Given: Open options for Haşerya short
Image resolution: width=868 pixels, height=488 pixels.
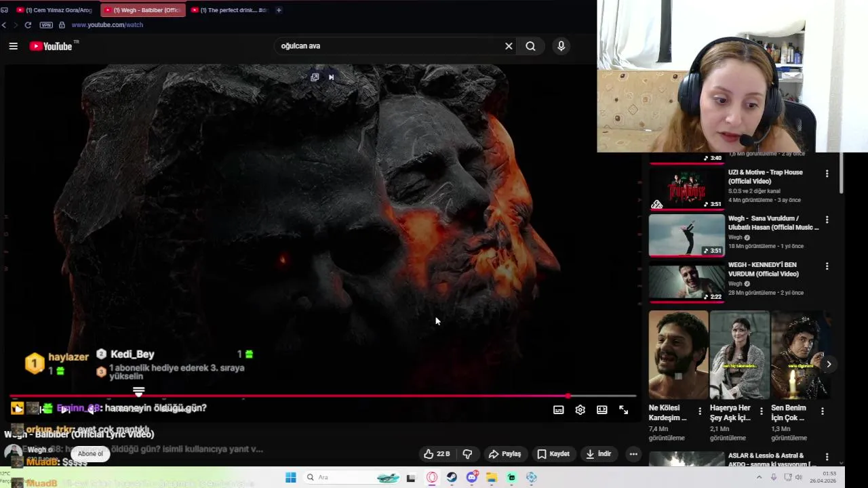Looking at the screenshot, I should point(761,411).
